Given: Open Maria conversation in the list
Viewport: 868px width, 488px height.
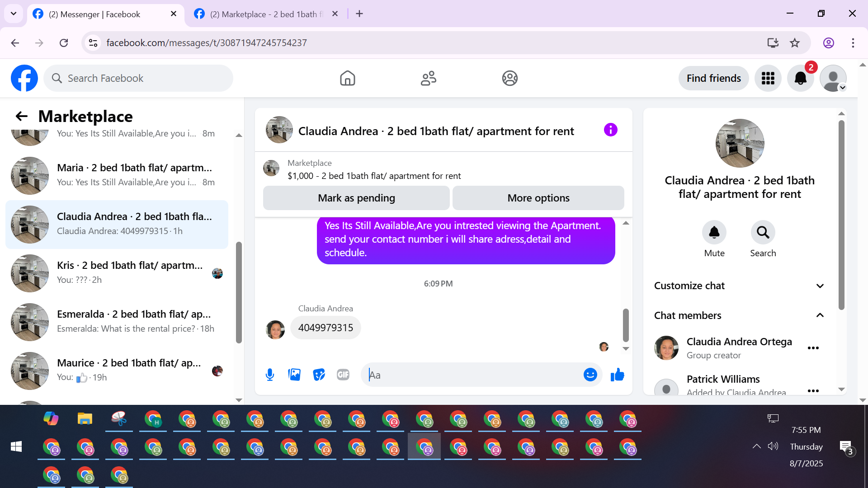Looking at the screenshot, I should coord(117,175).
